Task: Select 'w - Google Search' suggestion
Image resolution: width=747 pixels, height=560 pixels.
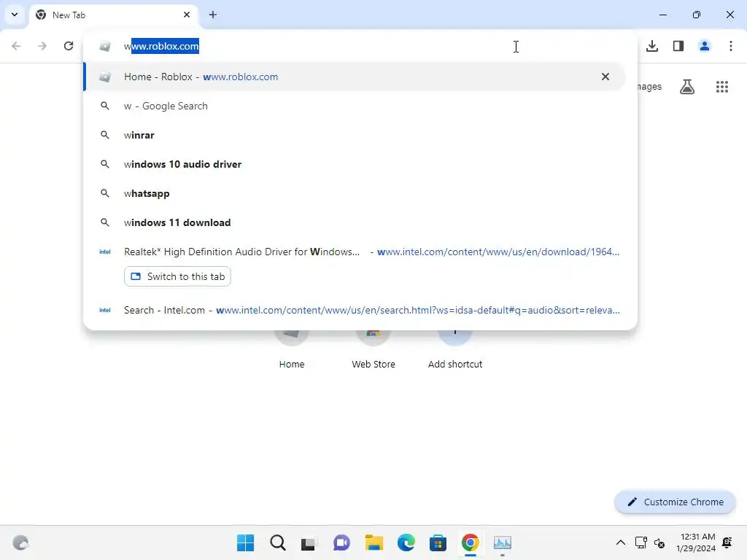Action: (x=355, y=106)
